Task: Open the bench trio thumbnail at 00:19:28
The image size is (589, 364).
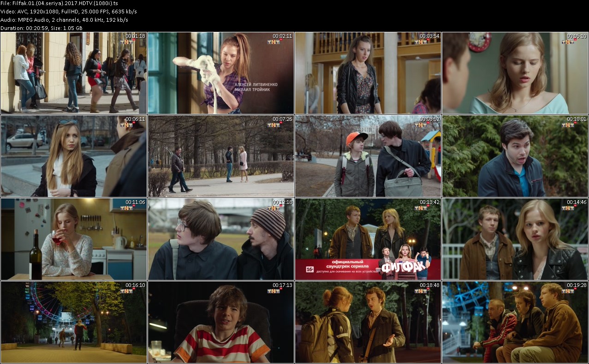Action: 515,322
